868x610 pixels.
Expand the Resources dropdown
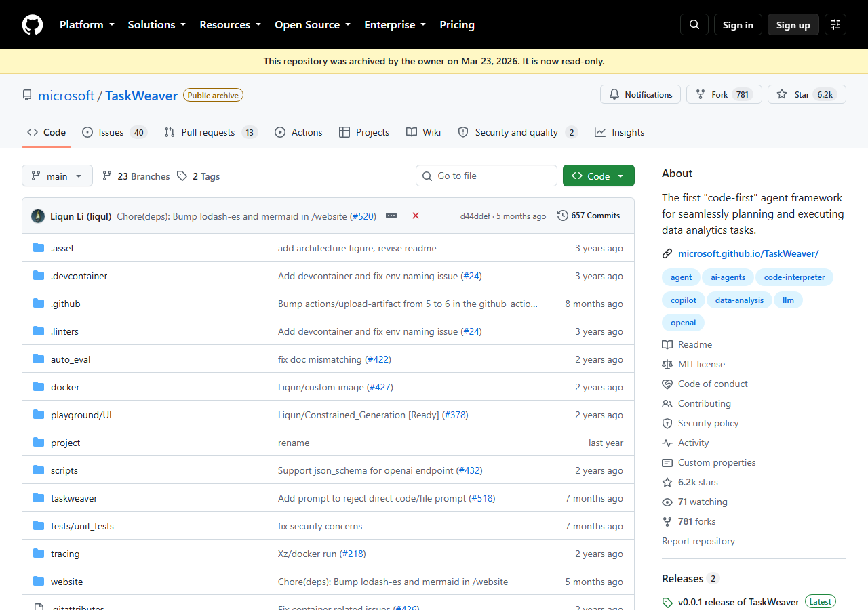pyautogui.click(x=230, y=25)
